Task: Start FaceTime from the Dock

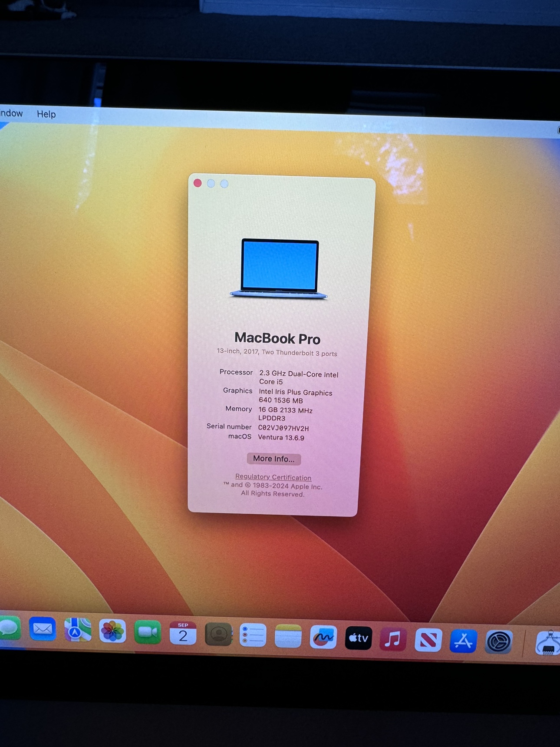Action: pyautogui.click(x=148, y=632)
